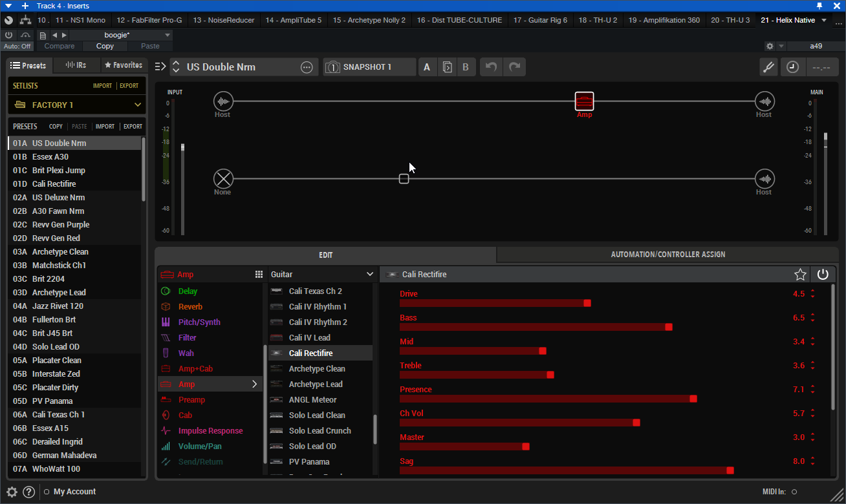Select the snapshot camera icon
Screen dimensions: 846x504
pyautogui.click(x=332, y=67)
